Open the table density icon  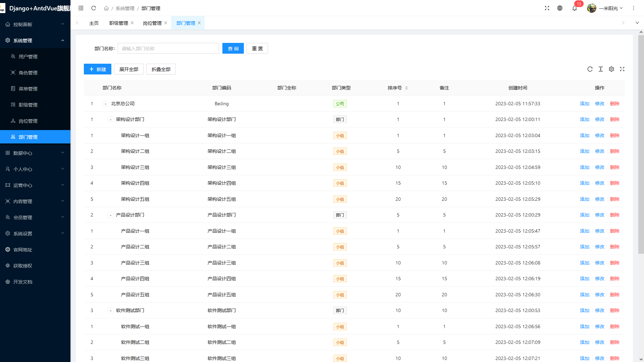pyautogui.click(x=601, y=69)
